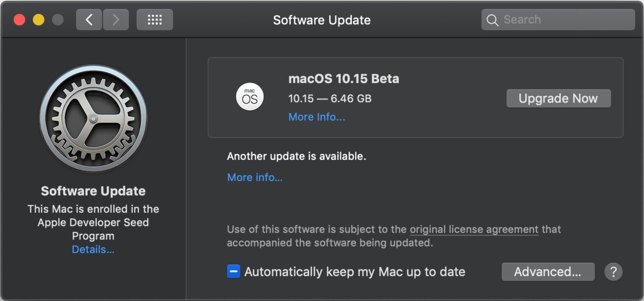Click the round macOS update icon
Screen dimensions: 644x301
coord(250,97)
